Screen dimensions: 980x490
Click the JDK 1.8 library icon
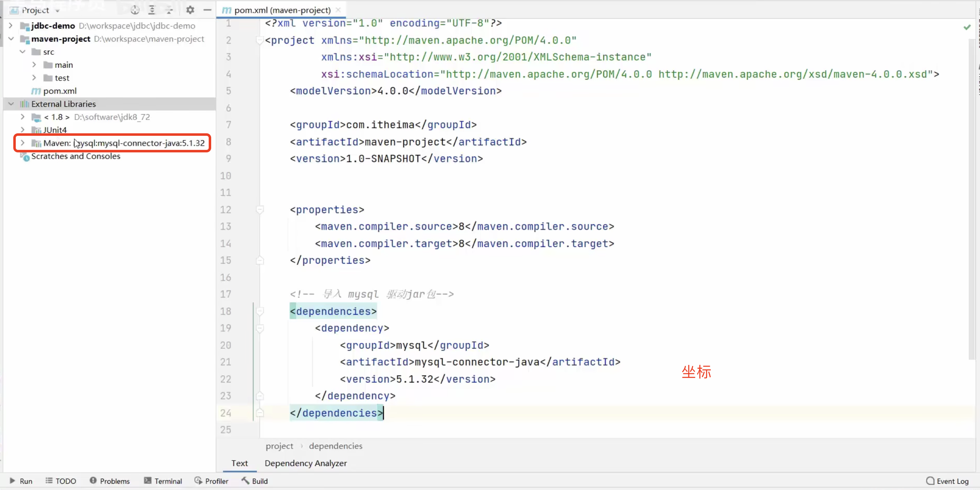tap(37, 118)
